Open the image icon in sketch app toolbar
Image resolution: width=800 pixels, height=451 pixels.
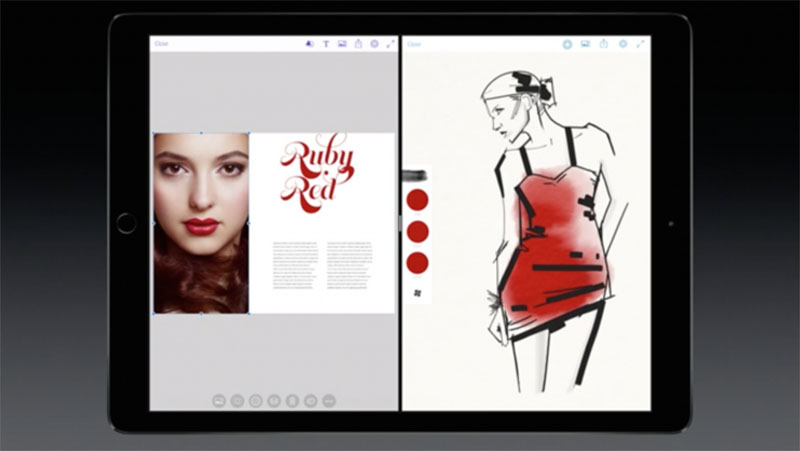pos(585,44)
